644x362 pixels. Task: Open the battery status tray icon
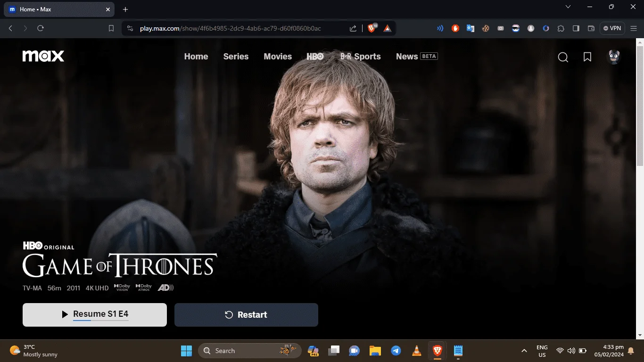[x=583, y=351]
